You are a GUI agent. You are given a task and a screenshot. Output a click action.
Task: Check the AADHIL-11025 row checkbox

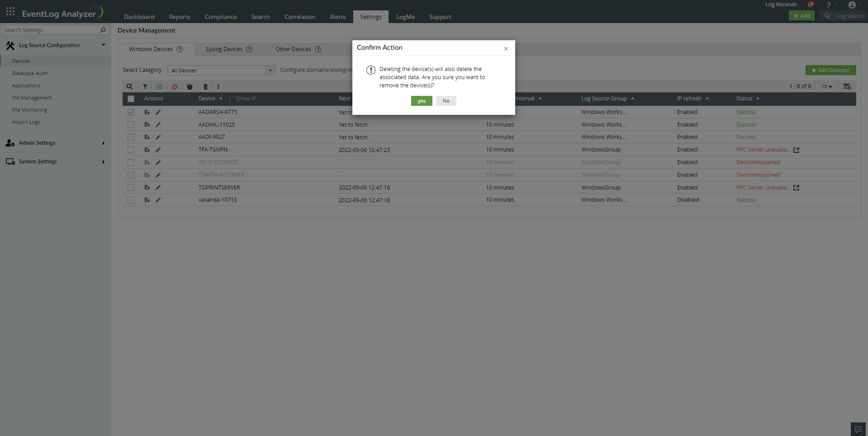[131, 125]
